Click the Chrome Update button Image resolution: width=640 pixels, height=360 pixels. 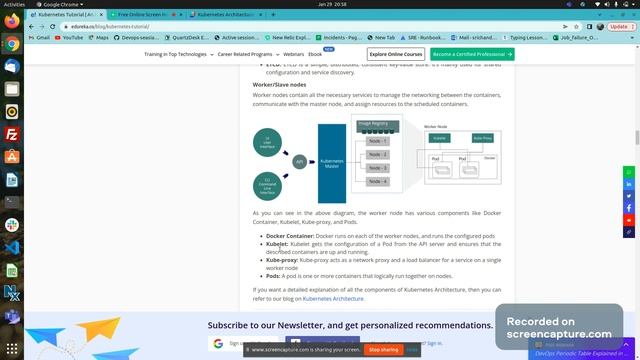(x=622, y=27)
